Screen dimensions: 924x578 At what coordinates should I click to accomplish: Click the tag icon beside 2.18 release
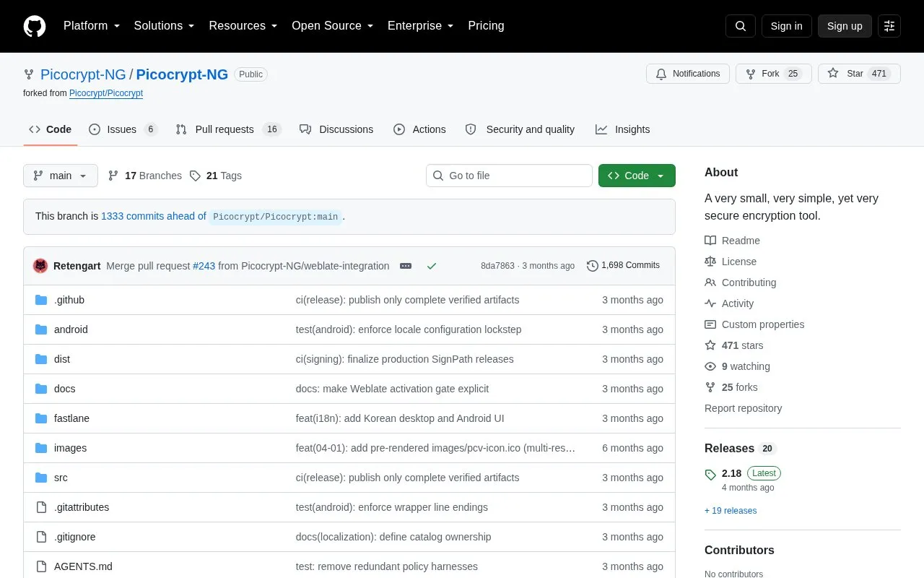[x=710, y=475]
